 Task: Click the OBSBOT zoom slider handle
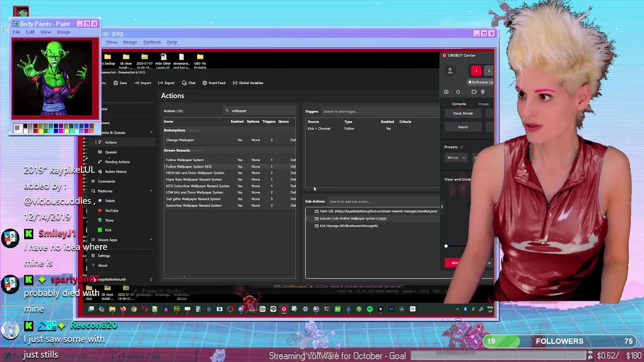(446, 246)
